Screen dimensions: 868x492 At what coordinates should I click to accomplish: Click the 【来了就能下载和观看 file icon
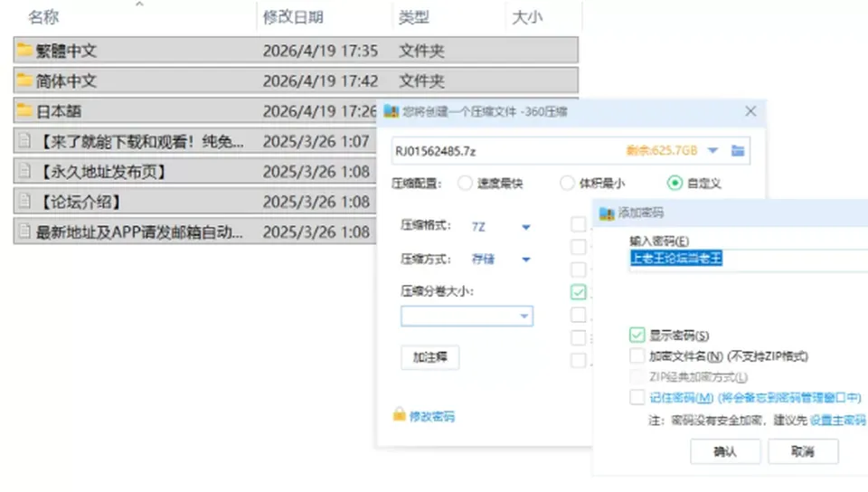coord(24,140)
